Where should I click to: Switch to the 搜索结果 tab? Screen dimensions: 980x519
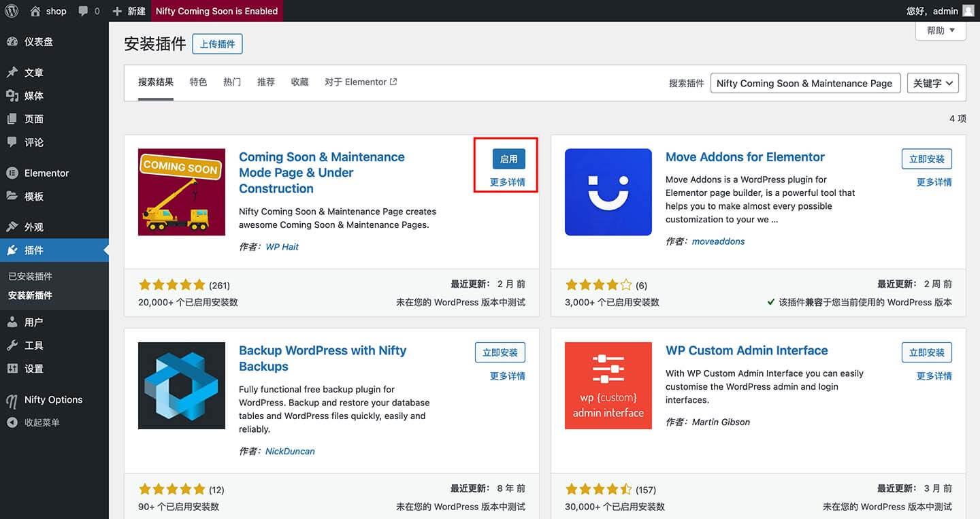coord(156,82)
